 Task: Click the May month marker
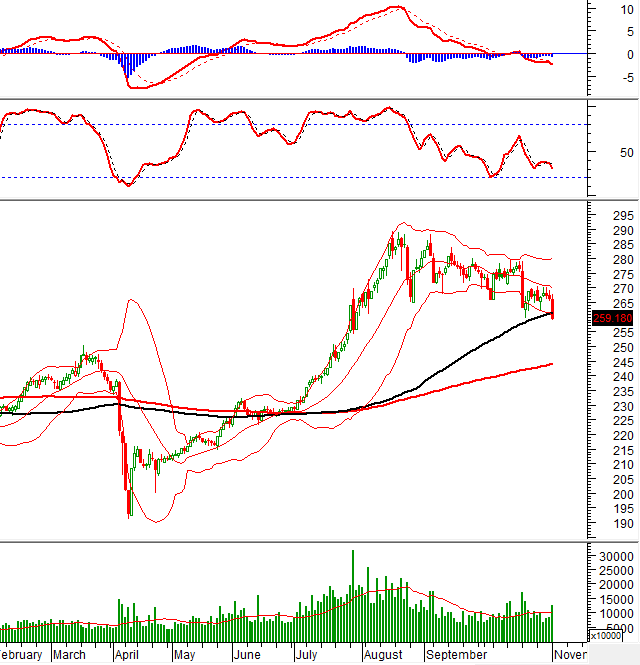(x=184, y=655)
